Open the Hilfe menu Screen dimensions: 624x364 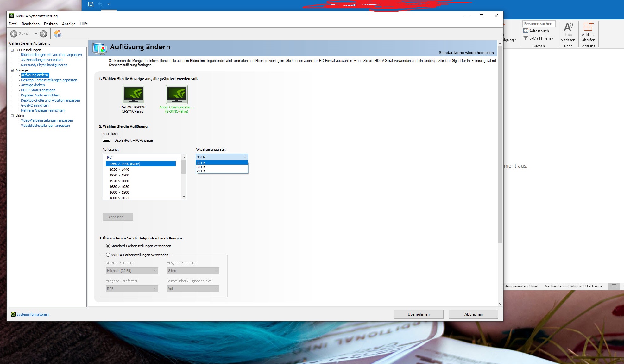pos(84,24)
